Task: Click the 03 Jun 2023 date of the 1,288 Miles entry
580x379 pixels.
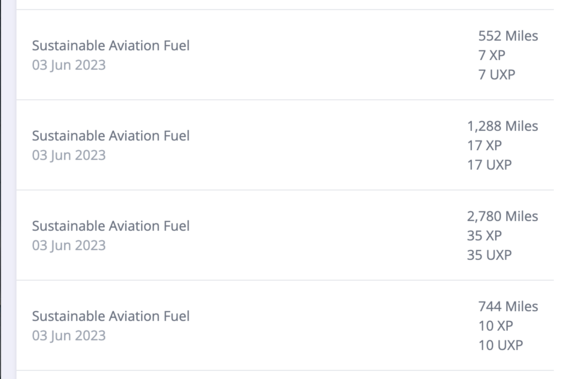Action: pyautogui.click(x=69, y=155)
